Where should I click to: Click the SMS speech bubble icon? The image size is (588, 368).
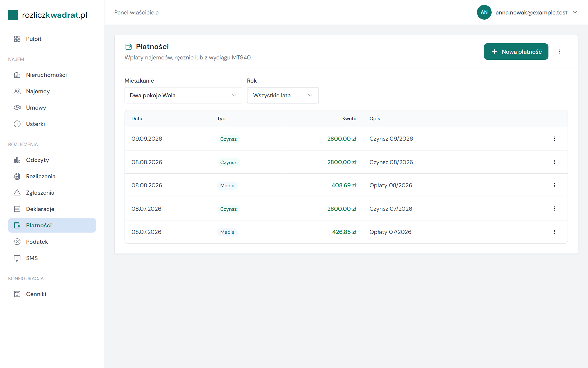click(17, 258)
